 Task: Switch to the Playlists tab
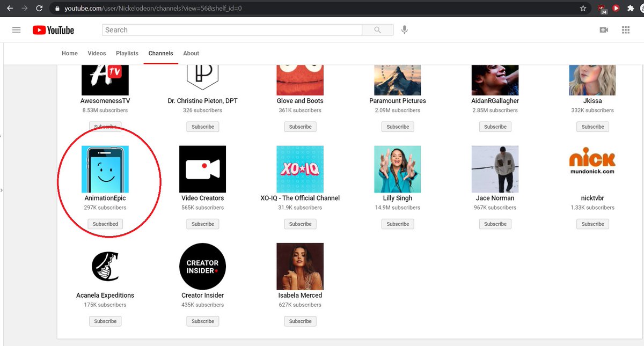pyautogui.click(x=127, y=54)
